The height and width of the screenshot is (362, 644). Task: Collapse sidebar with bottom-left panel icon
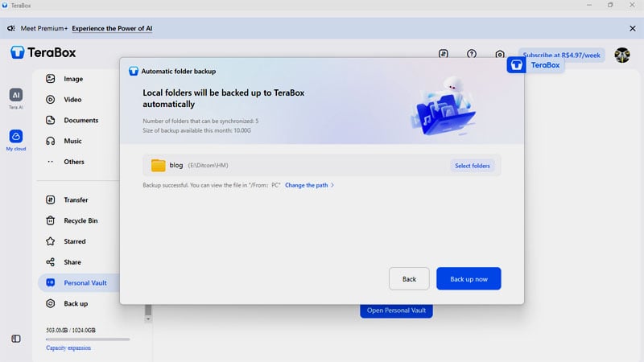pyautogui.click(x=16, y=339)
